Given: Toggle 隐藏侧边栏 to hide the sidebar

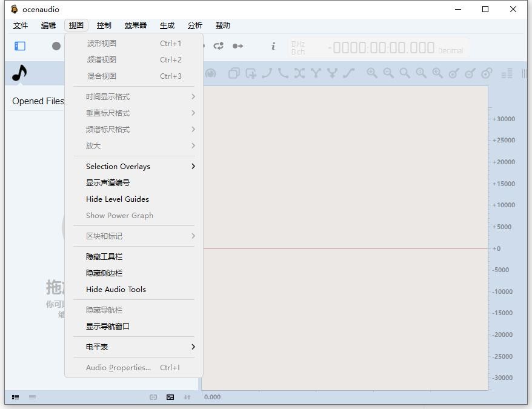Looking at the screenshot, I should [134, 273].
